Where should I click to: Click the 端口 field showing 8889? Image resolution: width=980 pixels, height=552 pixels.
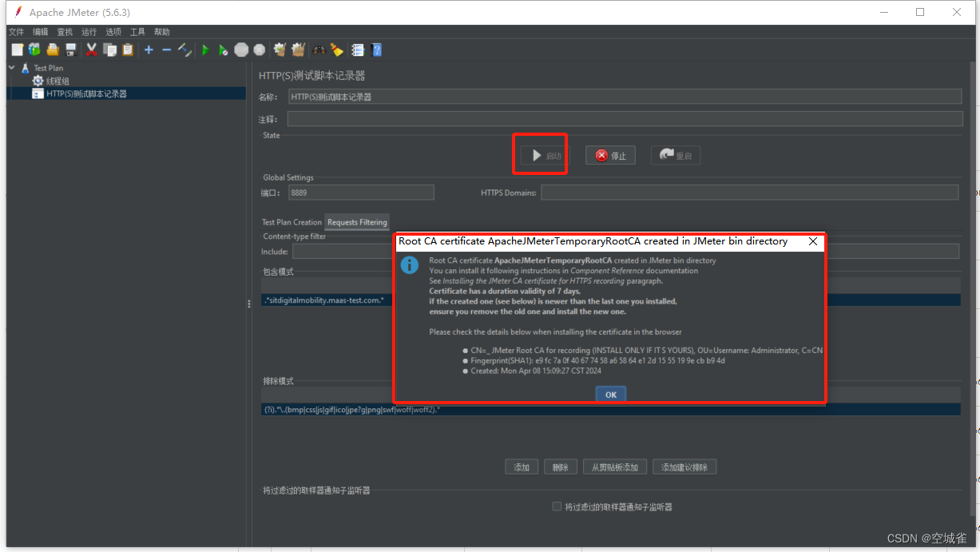361,193
